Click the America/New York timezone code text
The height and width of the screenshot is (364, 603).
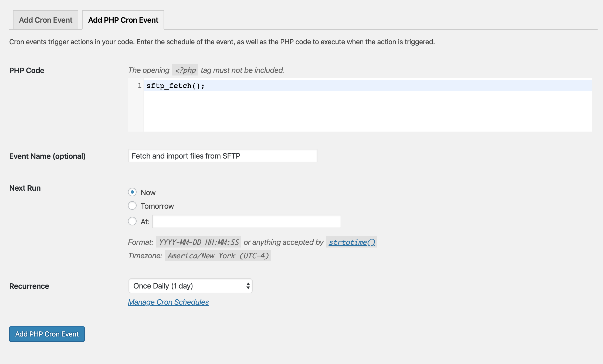coord(218,256)
